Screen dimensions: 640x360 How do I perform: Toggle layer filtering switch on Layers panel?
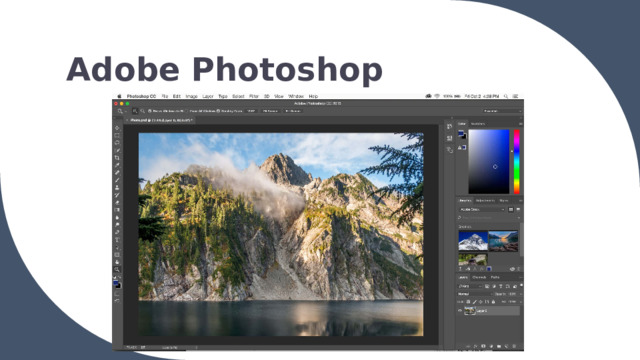click(x=521, y=285)
